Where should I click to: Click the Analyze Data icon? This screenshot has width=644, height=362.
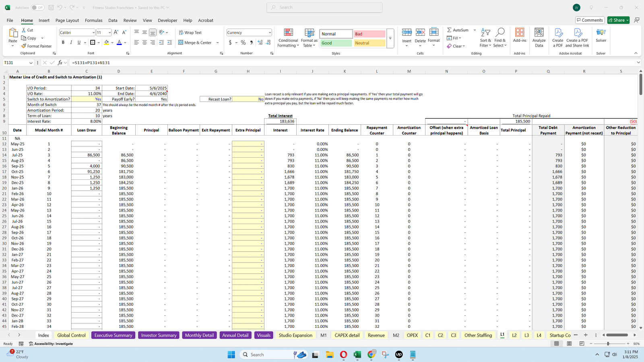point(539,38)
